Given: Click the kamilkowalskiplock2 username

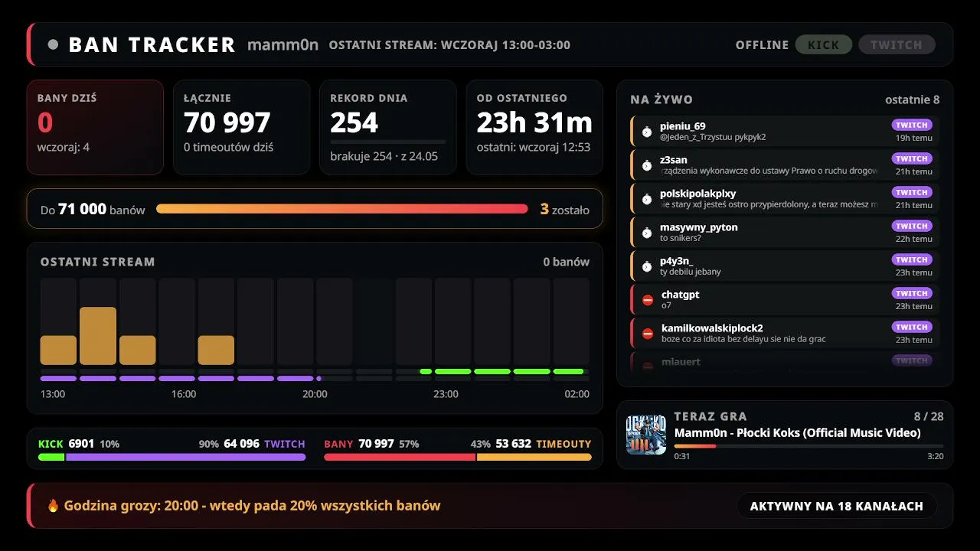Looking at the screenshot, I should 712,328.
